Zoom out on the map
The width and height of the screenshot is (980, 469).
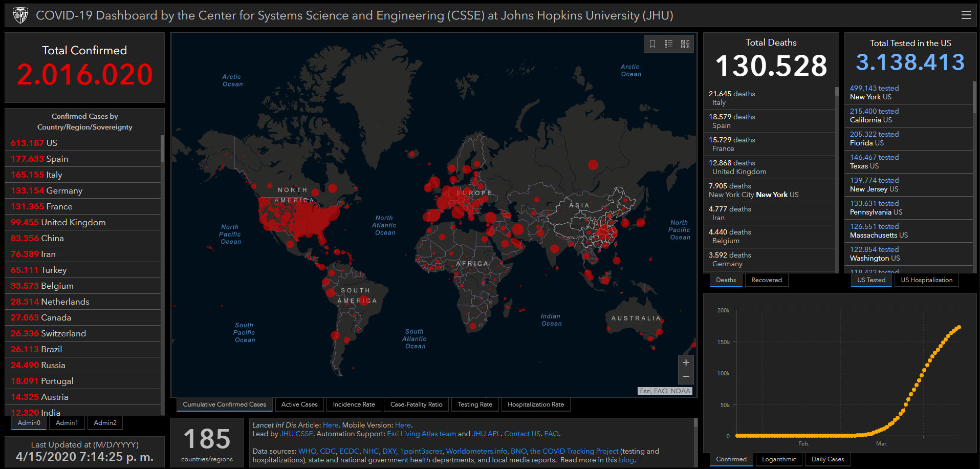686,377
